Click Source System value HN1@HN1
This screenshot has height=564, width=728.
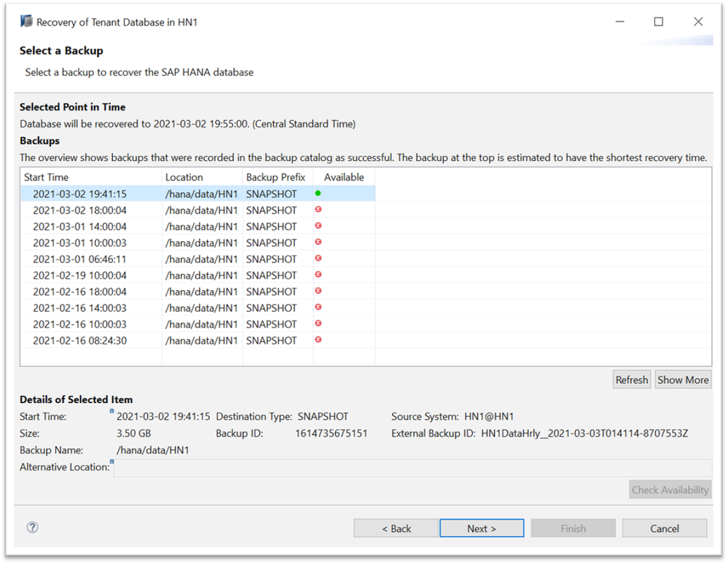489,416
